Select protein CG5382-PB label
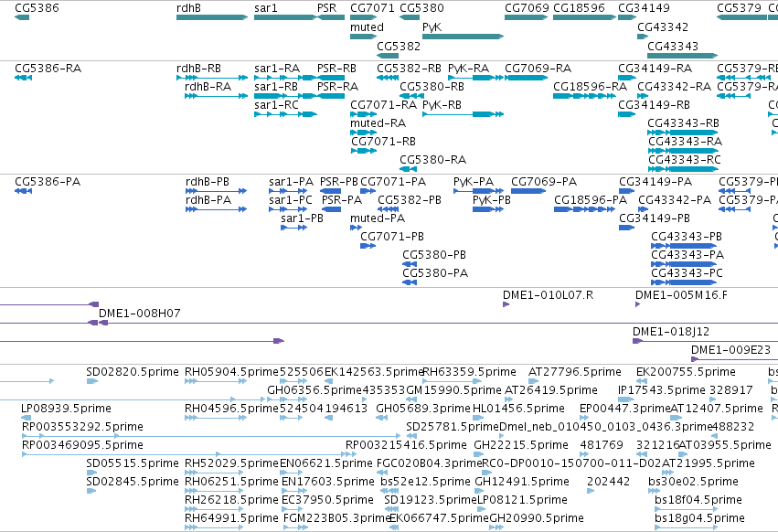778x532 pixels. (x=410, y=200)
